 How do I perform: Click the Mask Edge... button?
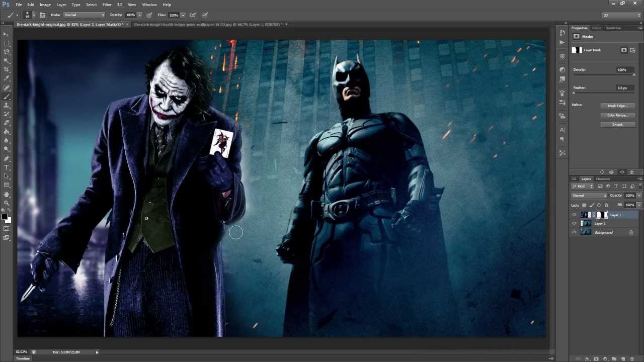pos(617,106)
